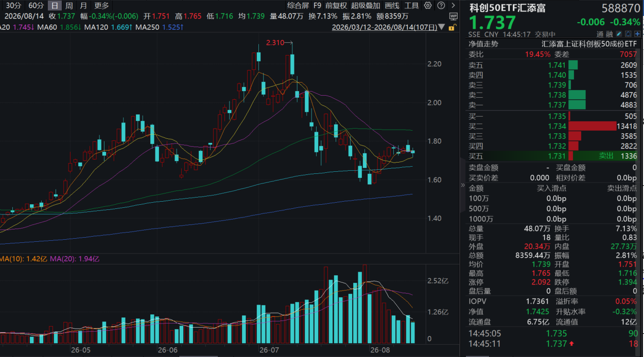Open 前复权 adjustment dropdown

pyautogui.click(x=336, y=6)
